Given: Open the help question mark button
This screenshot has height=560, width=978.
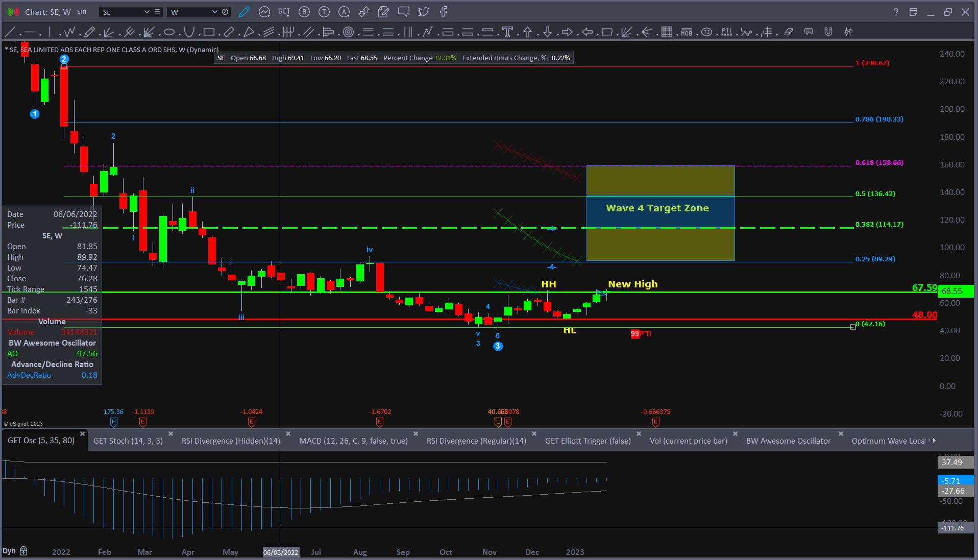Looking at the screenshot, I should coord(896,12).
